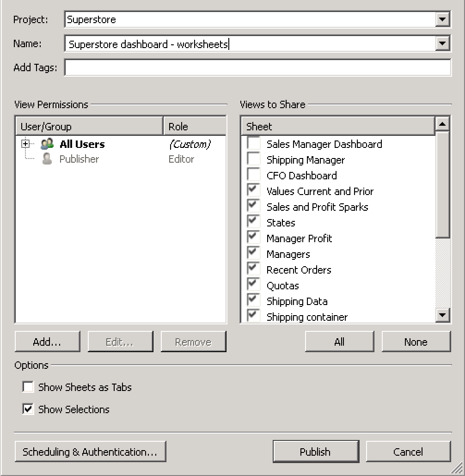Click the Role column header
Image resolution: width=465 pixels, height=476 pixels.
(195, 126)
